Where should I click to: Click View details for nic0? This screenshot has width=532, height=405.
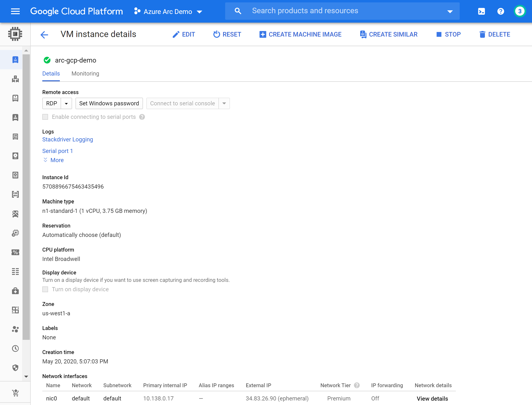coord(432,399)
